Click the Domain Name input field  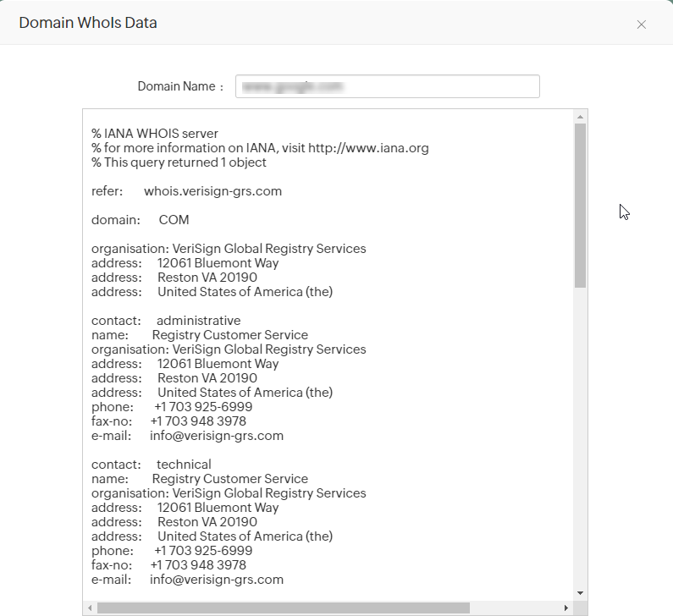coord(387,86)
